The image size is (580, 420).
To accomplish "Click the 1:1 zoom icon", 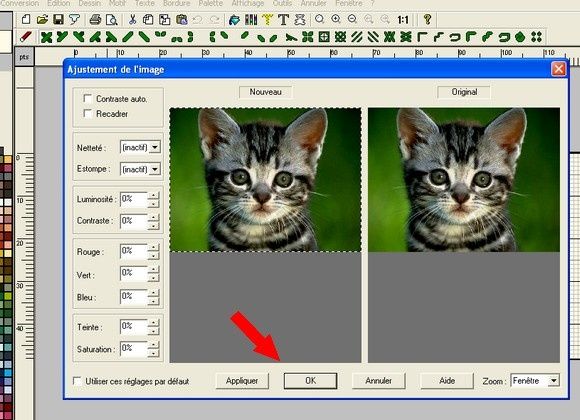I will [403, 19].
